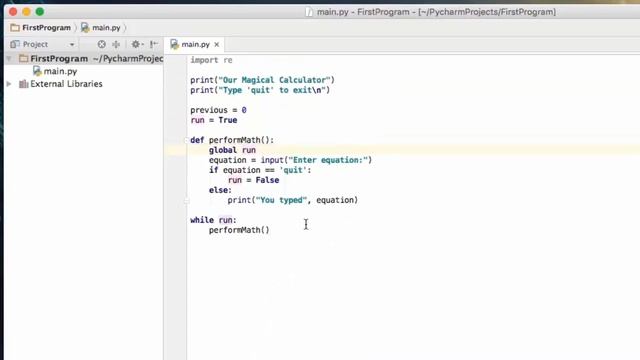The width and height of the screenshot is (640, 360).
Task: Select the main.py editor tab
Action: tap(195, 44)
